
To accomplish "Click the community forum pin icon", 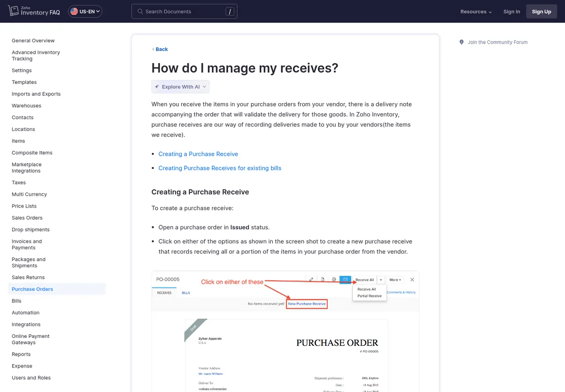I will point(461,42).
